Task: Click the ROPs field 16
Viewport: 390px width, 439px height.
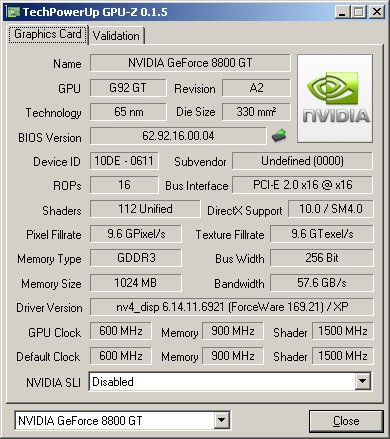Action: [124, 185]
